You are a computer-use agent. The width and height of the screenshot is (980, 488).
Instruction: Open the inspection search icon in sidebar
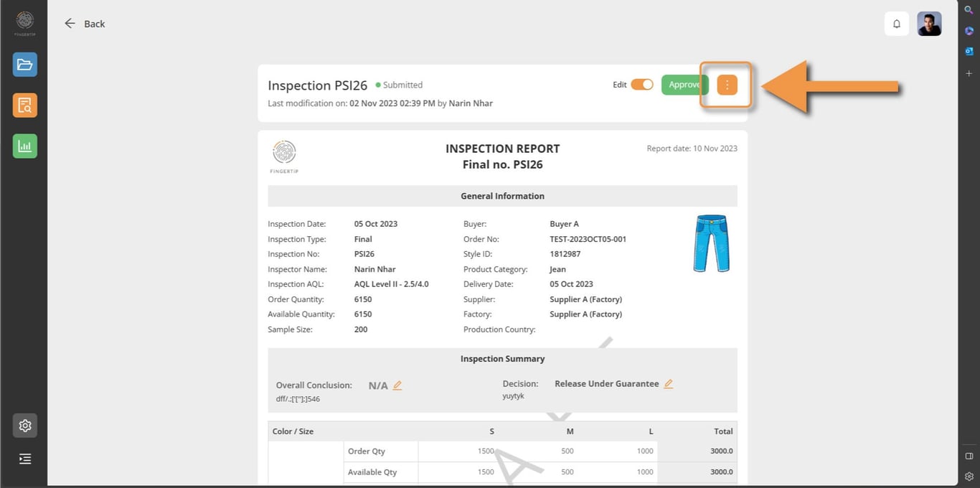25,105
